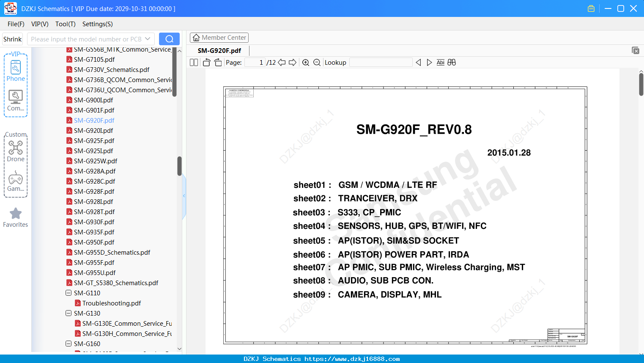Go to the next page arrow
This screenshot has width=644, height=363.
(293, 63)
